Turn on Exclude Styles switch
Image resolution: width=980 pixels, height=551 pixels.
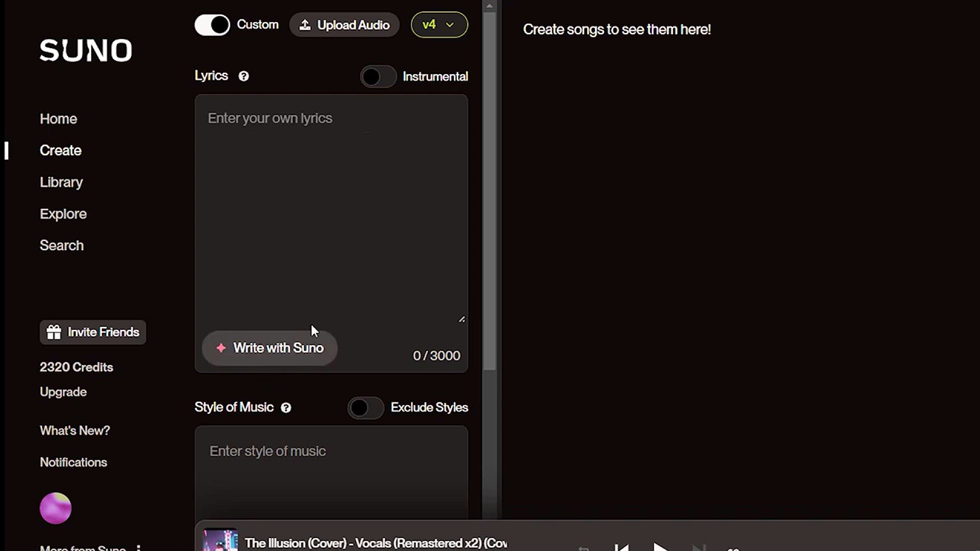coord(365,408)
